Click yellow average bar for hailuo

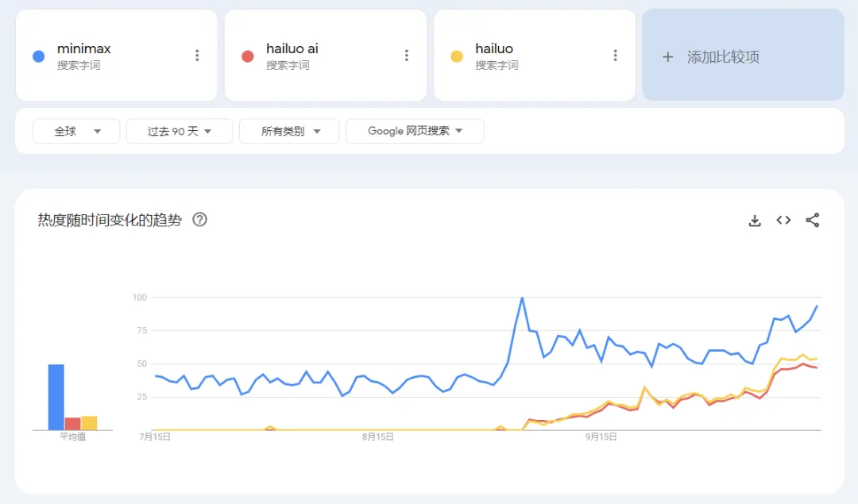(89, 423)
